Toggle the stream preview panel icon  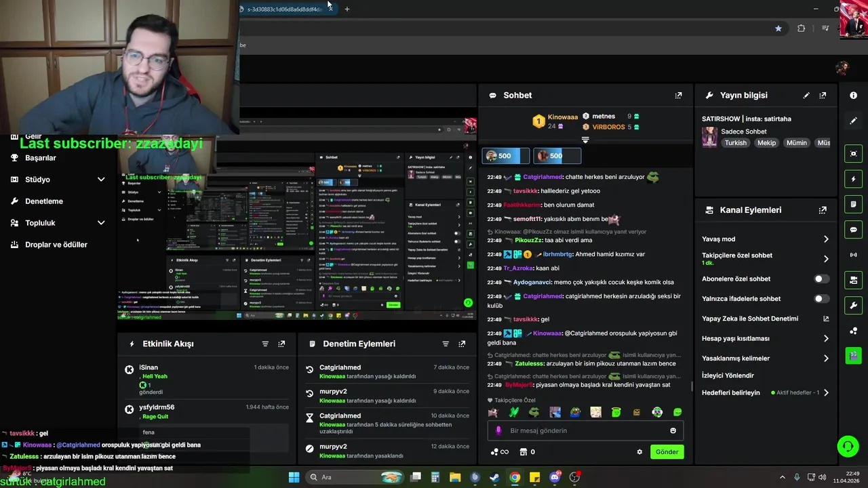[853, 154]
